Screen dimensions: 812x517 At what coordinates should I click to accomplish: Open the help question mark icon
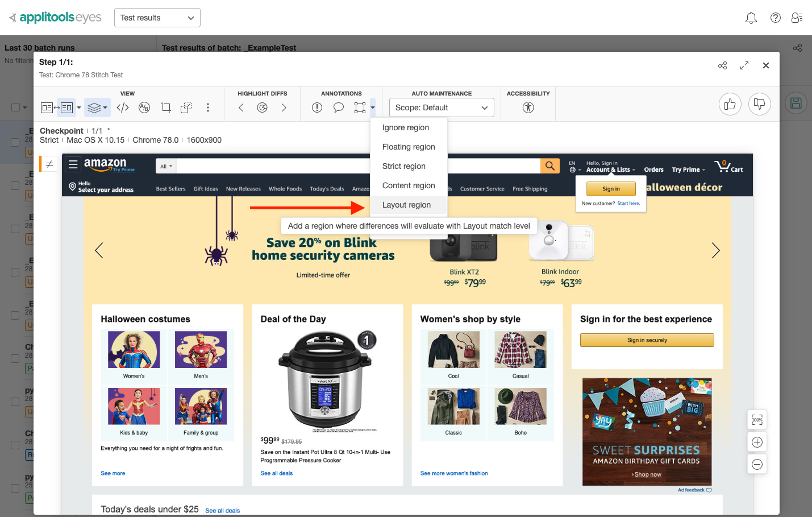[x=775, y=18]
